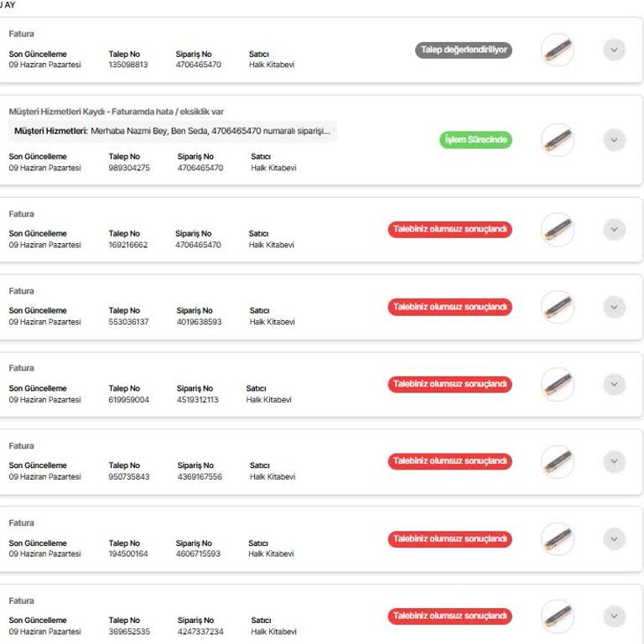Expand the request 194500164 row chevron
Image resolution: width=644 pixels, height=644 pixels.
pos(614,539)
